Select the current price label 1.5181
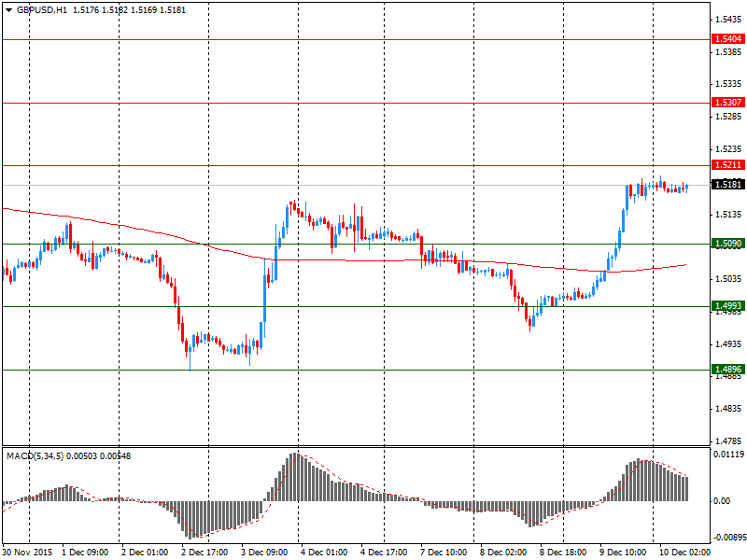The width and height of the screenshot is (747, 560). coord(728,184)
